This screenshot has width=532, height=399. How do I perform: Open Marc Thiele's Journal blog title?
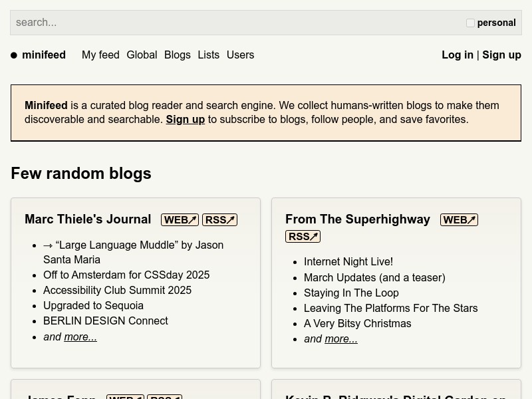[88, 219]
